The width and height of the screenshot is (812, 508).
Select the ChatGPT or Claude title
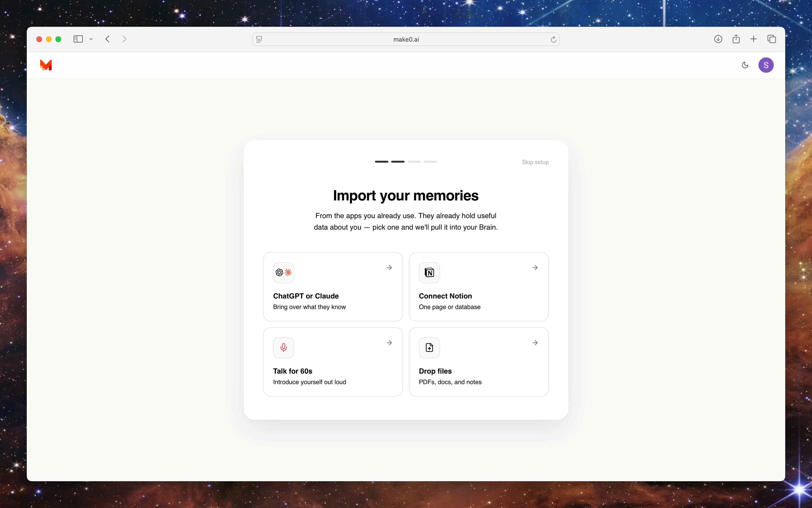coord(306,296)
